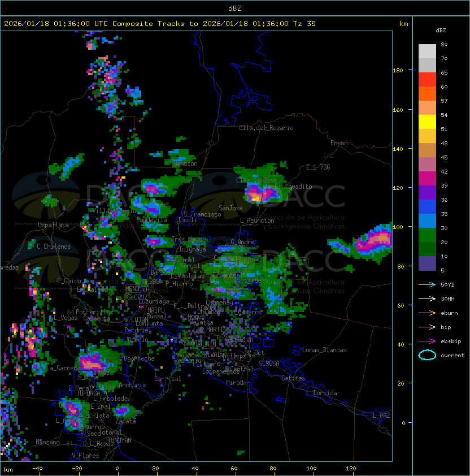The width and height of the screenshot is (470, 476).
Task: Click the white 30HM arrow legend icon
Action: (427, 299)
